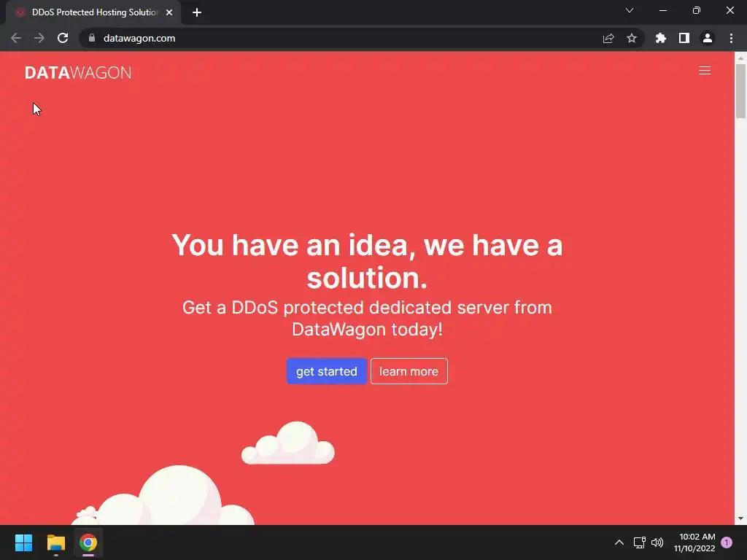The height and width of the screenshot is (560, 747).
Task: Click the Chrome taskbar icon
Action: 88,542
